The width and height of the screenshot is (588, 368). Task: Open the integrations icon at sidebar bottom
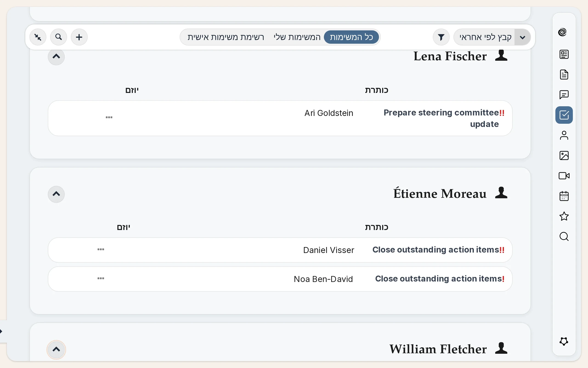564,341
